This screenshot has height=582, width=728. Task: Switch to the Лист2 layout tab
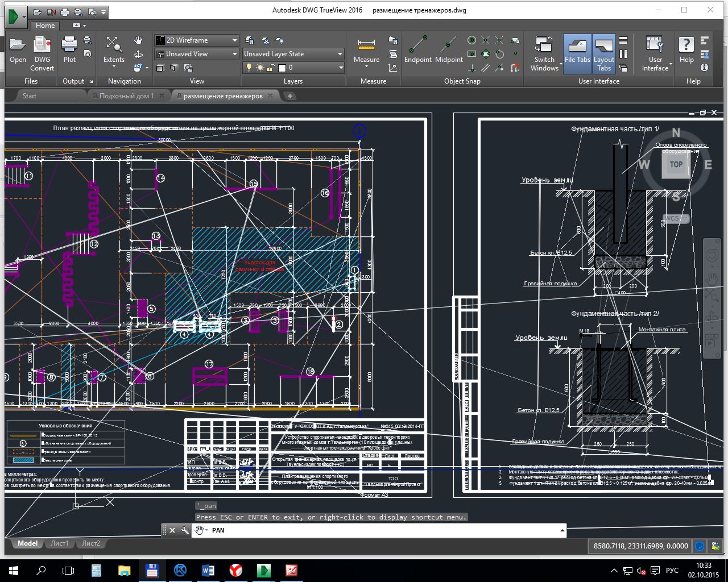(x=91, y=543)
